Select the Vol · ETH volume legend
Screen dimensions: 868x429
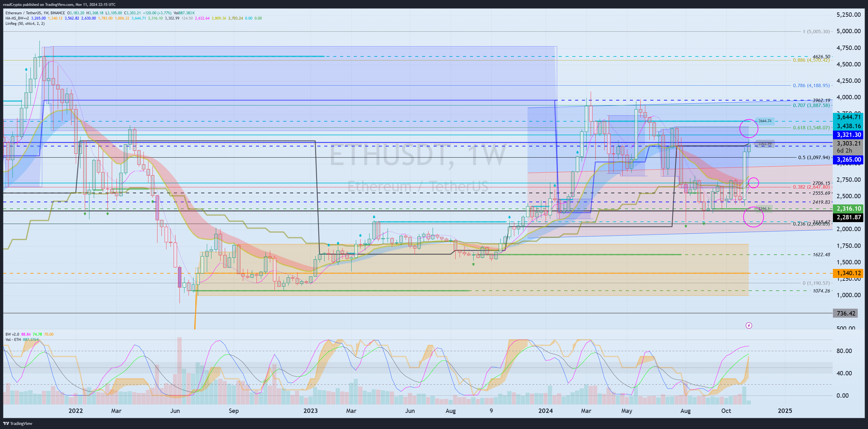point(13,339)
